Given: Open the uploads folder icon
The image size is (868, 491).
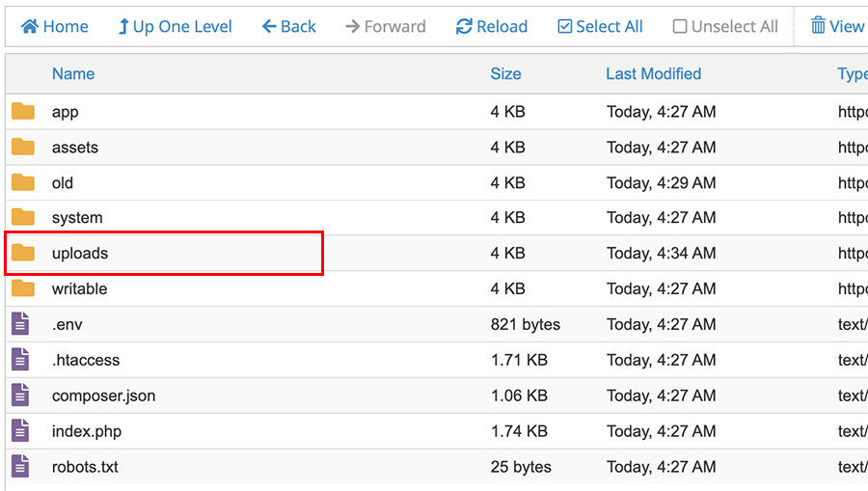Looking at the screenshot, I should 23,254.
